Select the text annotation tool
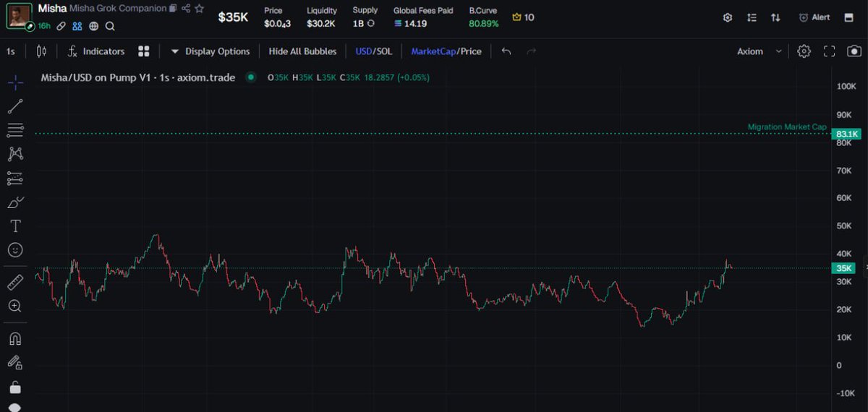Screen dimensions: 868x412 15,226
